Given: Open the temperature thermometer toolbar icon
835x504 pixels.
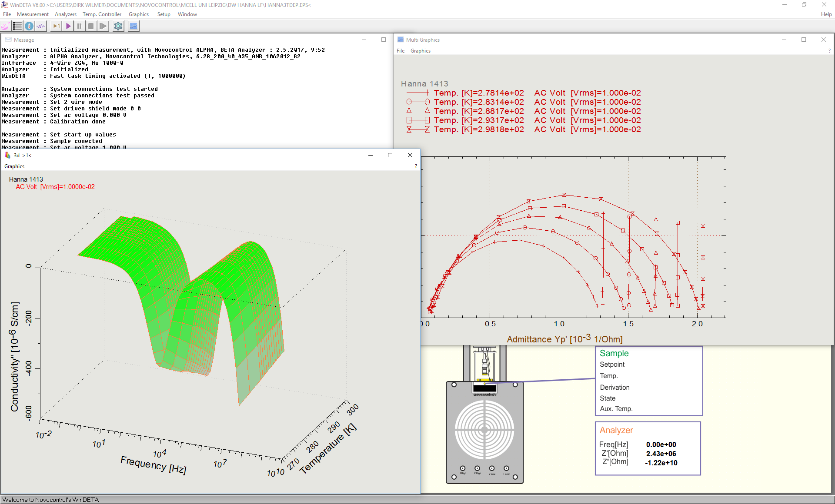Looking at the screenshot, I should pos(29,26).
